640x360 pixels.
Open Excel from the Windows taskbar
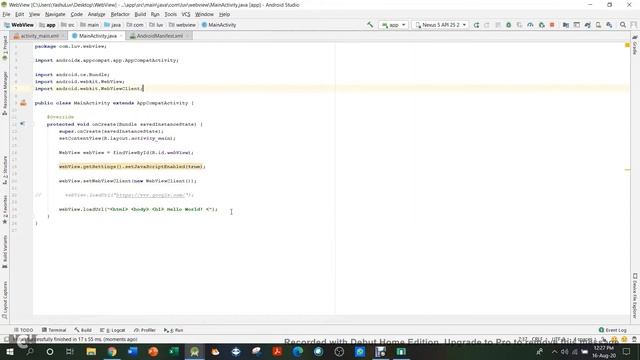174,351
